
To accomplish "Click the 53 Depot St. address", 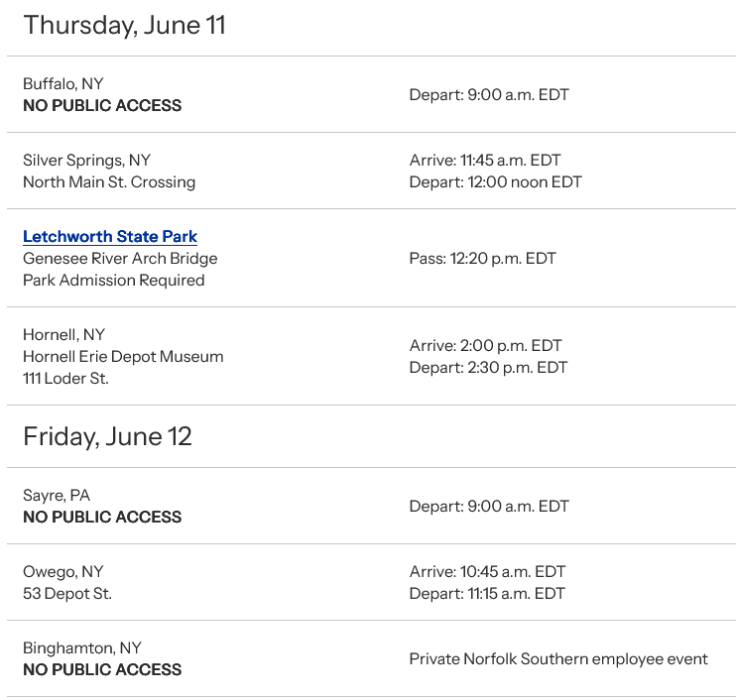I will [67, 594].
